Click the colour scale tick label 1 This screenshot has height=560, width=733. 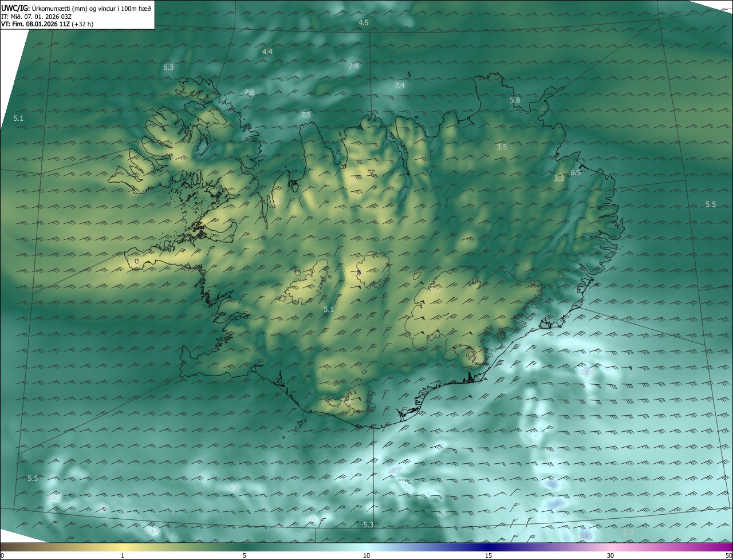coord(123,555)
